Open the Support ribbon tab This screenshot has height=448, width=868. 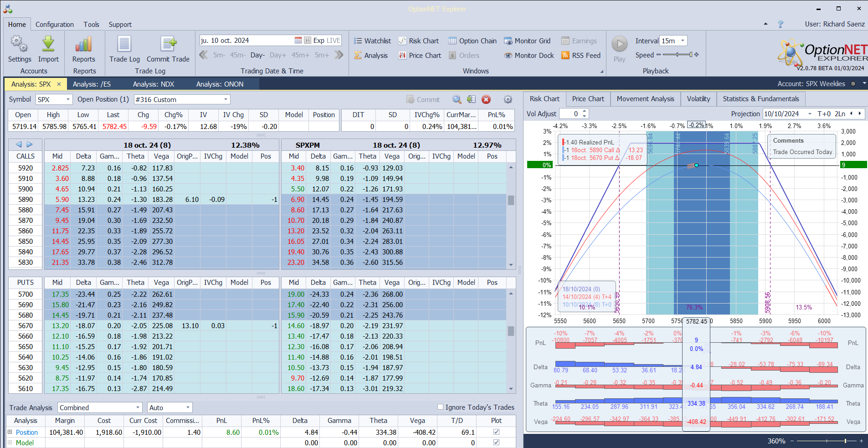[120, 25]
